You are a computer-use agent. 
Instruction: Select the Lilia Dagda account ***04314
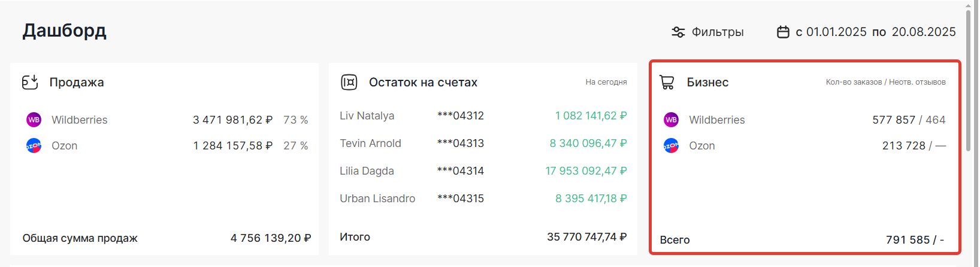(460, 171)
